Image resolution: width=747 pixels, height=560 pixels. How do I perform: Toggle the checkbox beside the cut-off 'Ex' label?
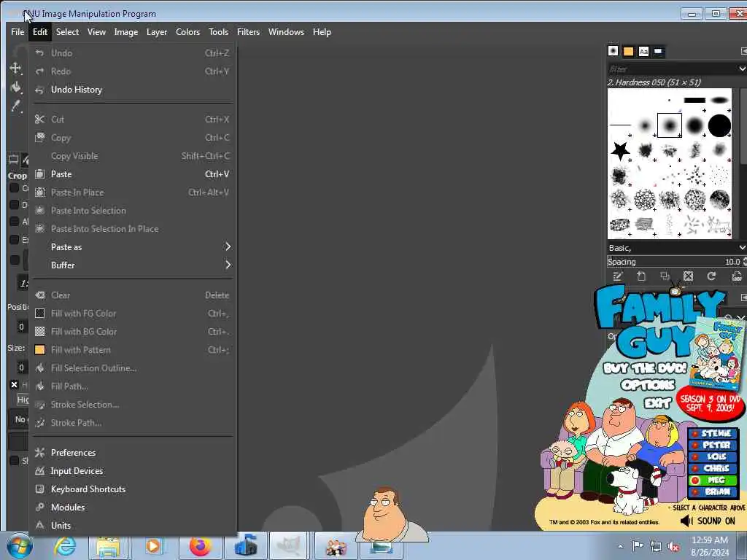coord(15,239)
